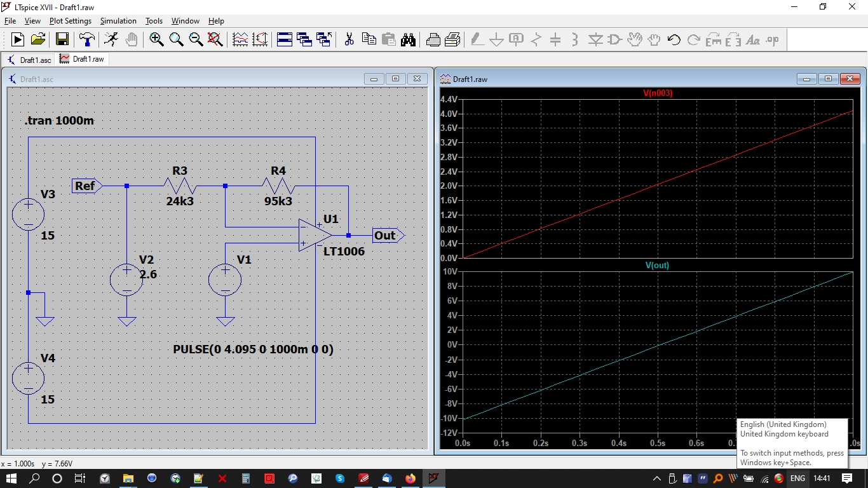Open the Window menu
Viewport: 868px width, 488px height.
click(186, 21)
